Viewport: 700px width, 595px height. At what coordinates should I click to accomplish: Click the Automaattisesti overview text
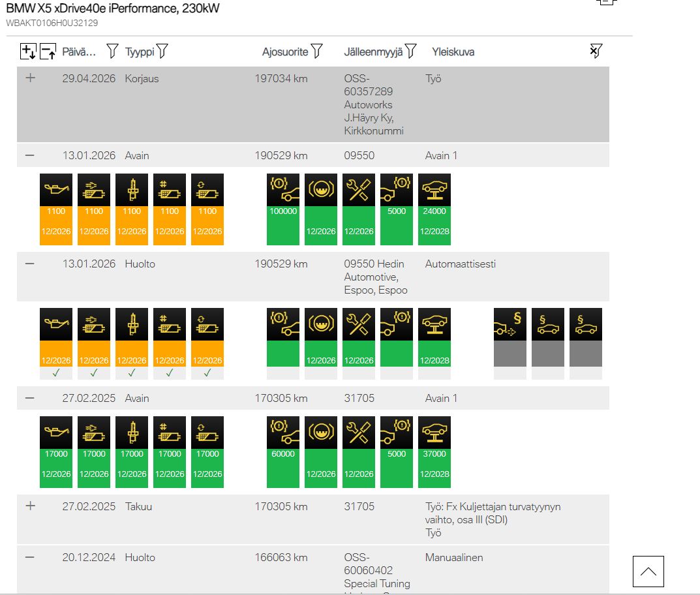click(x=461, y=264)
